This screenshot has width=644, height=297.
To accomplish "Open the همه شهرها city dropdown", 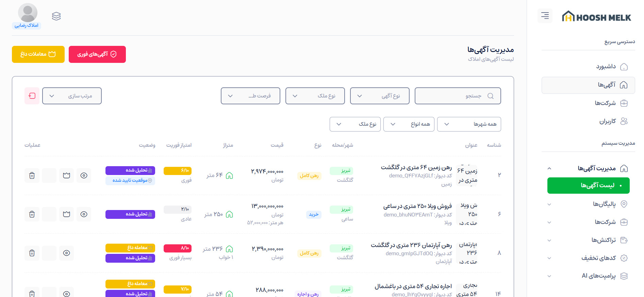I will 469,124.
